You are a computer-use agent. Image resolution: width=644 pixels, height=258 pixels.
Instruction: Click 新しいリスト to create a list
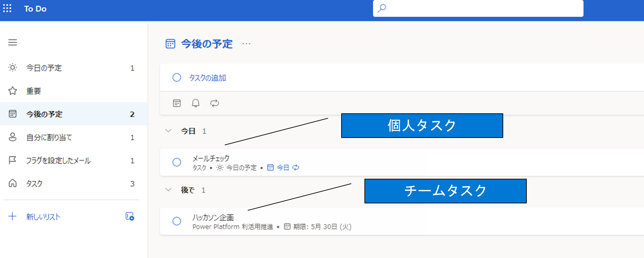point(43,217)
